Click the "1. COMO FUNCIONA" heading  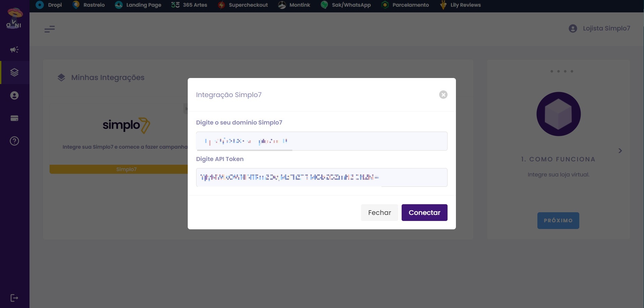558,159
